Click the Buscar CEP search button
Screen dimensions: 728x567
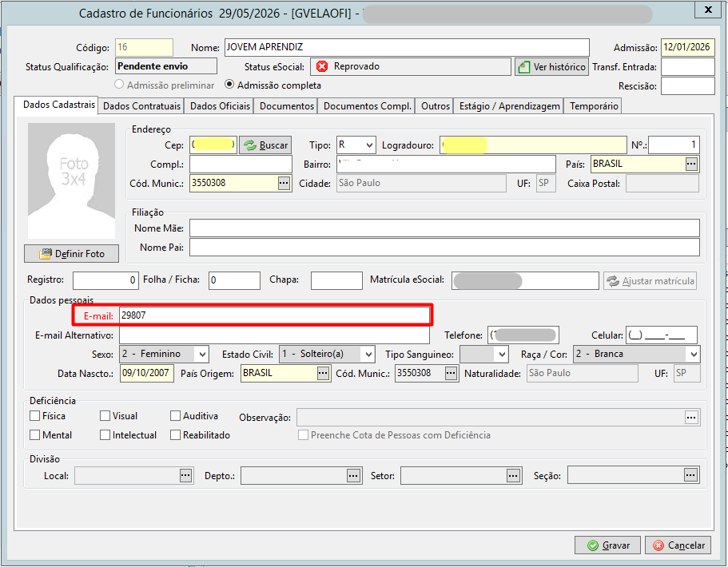[x=265, y=145]
